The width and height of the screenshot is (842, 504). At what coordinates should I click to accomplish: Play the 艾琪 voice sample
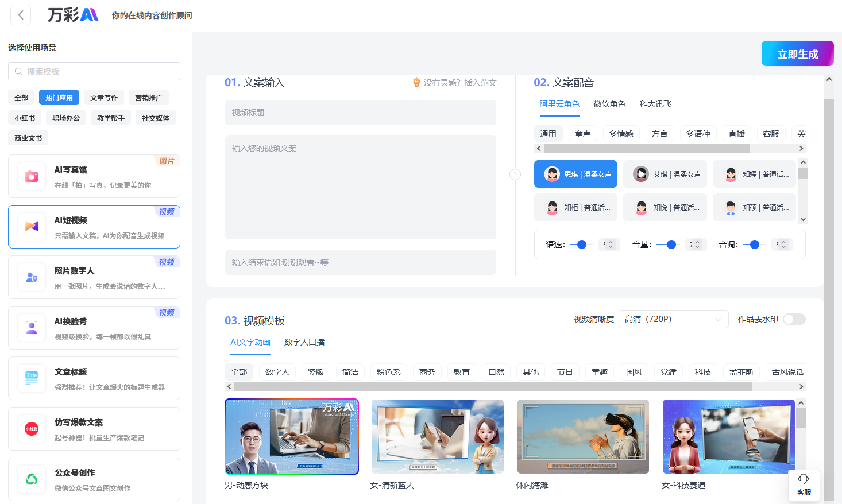coord(641,174)
